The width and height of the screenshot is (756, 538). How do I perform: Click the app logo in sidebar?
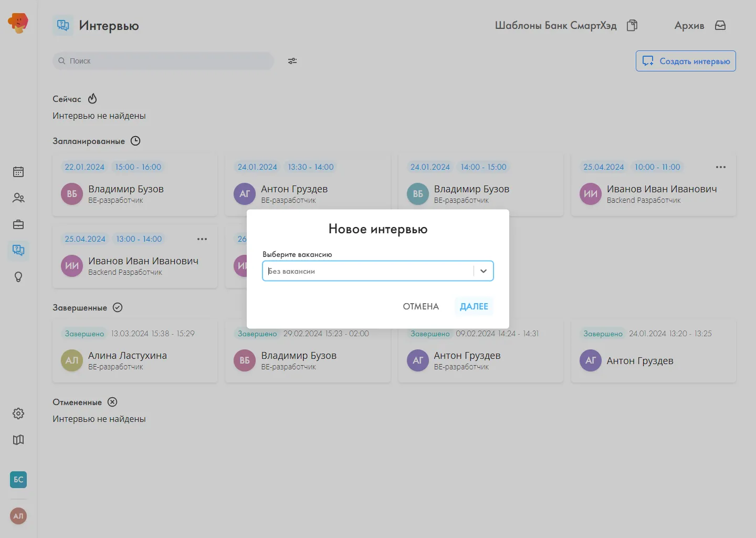click(x=18, y=23)
